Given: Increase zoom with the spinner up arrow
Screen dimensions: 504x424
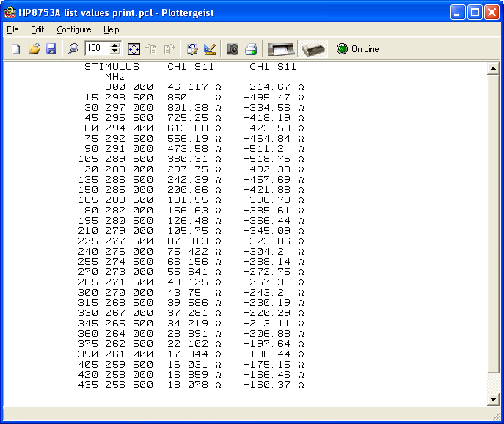Looking at the screenshot, I should point(115,45).
